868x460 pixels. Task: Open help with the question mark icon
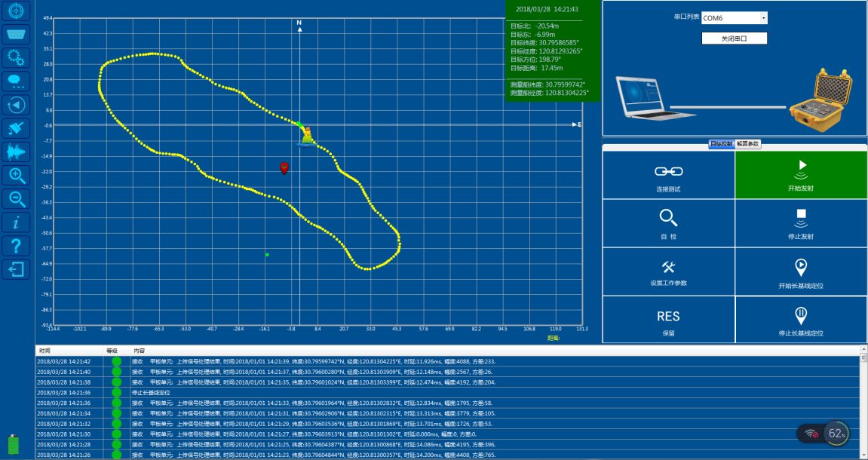point(17,245)
